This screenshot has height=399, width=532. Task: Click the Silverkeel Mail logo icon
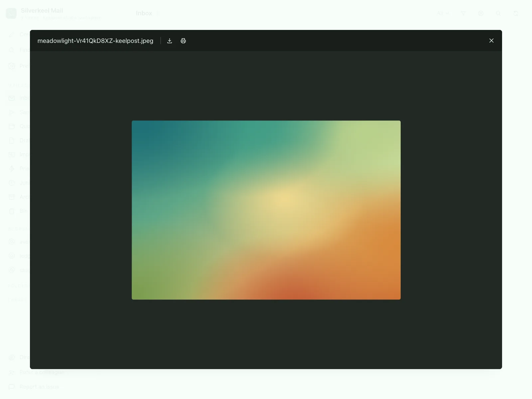pos(11,13)
